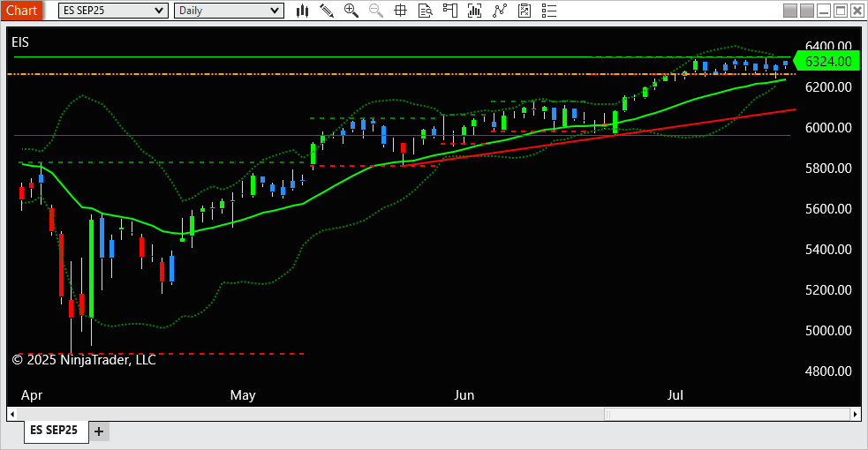The width and height of the screenshot is (868, 450).
Task: Open the chart trader icon
Action: tap(450, 11)
